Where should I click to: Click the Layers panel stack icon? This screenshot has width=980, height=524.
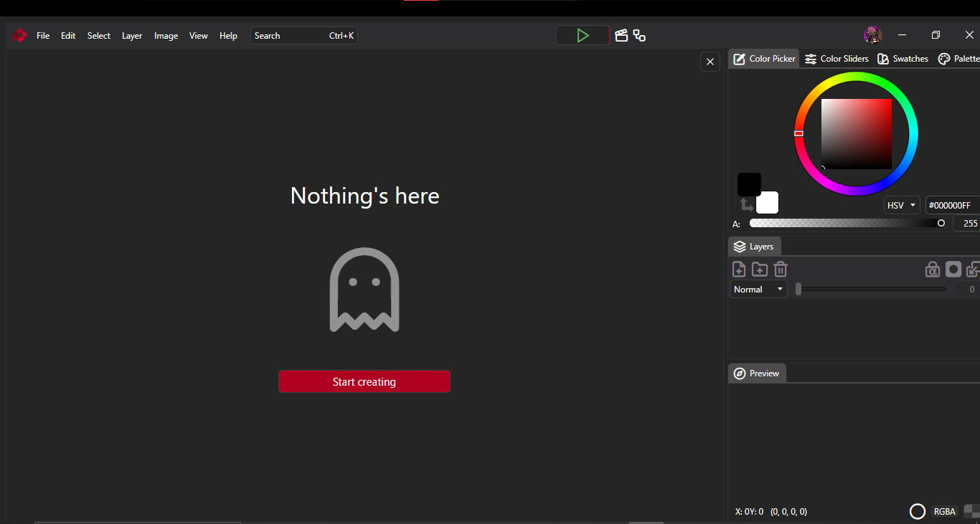740,246
